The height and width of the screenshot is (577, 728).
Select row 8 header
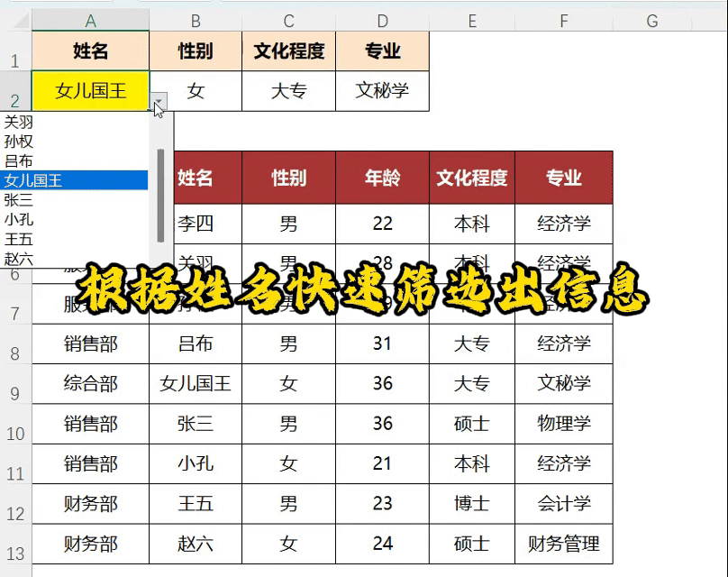(15, 343)
